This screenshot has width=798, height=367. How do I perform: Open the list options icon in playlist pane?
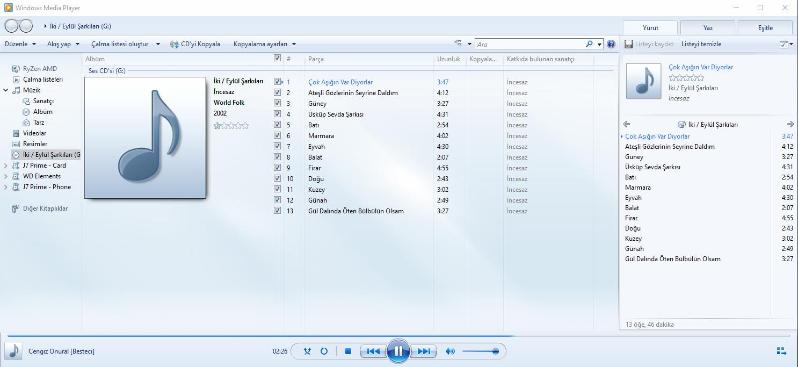pos(786,44)
